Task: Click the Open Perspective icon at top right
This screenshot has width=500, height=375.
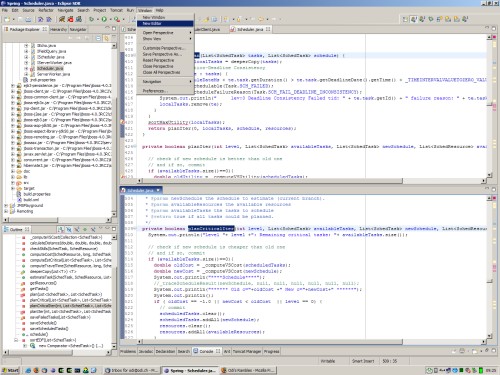Action: tap(405, 19)
